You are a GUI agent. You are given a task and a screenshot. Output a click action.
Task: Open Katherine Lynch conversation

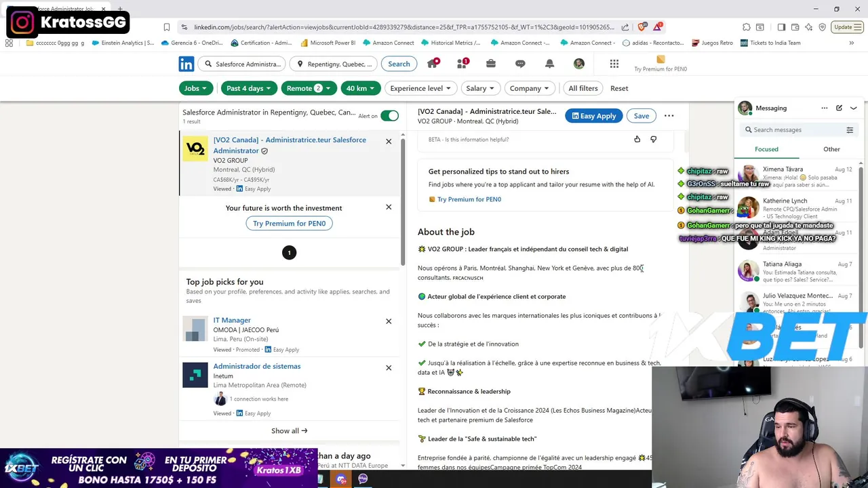point(798,208)
